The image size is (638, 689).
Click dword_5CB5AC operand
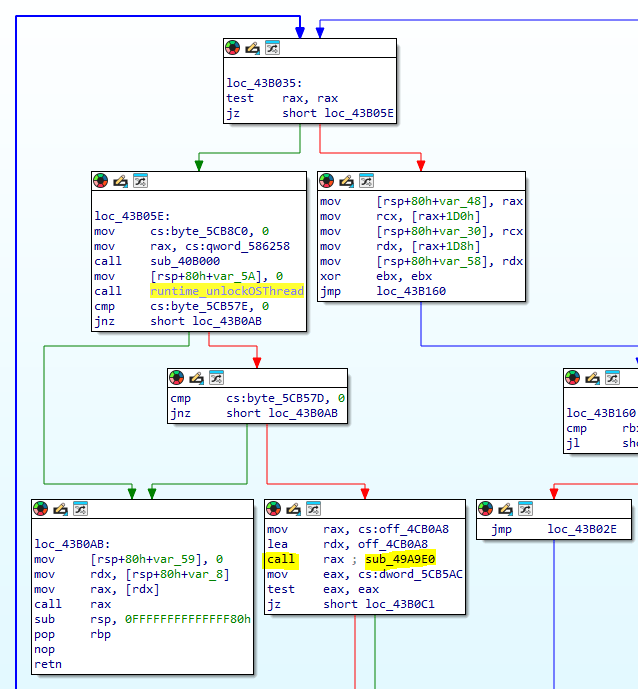pyautogui.click(x=420, y=574)
